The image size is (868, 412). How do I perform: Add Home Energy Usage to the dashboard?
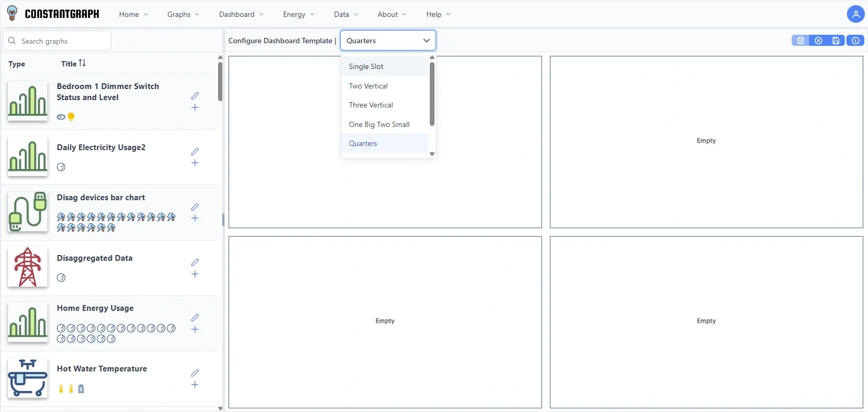195,329
